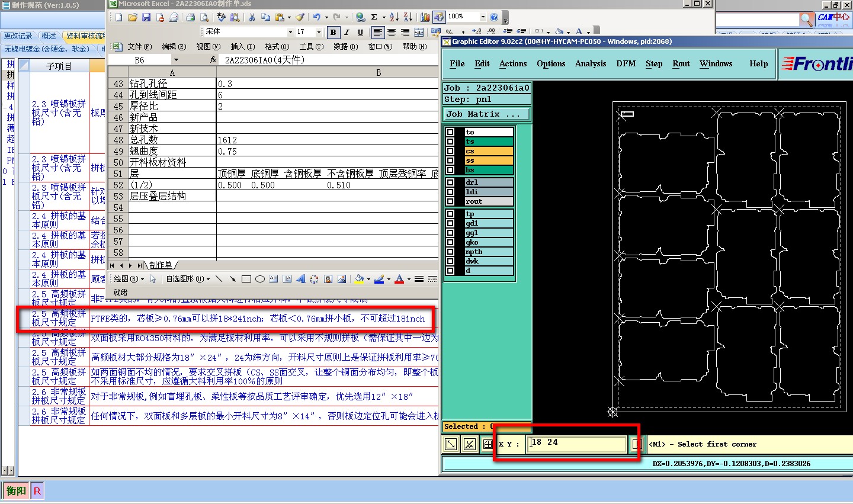Click the Sort Descending Z-A icon
853x504 pixels.
coord(408,18)
